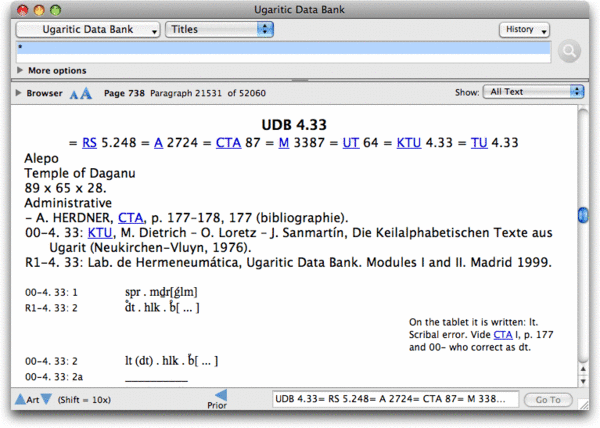The image size is (600, 428).
Task: Click the '89 x 65 x 28.' dimensions
Action: coord(65,188)
